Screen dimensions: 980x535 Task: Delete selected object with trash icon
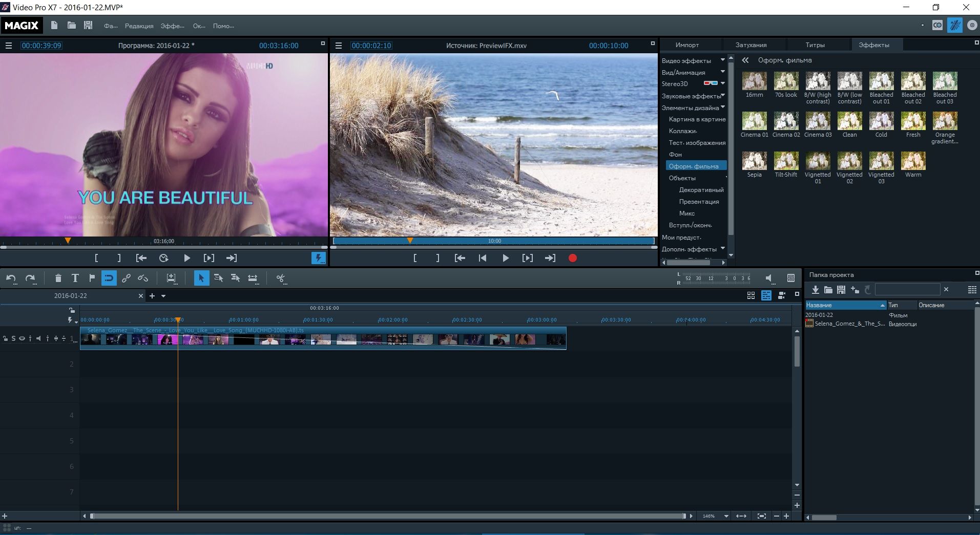point(58,278)
